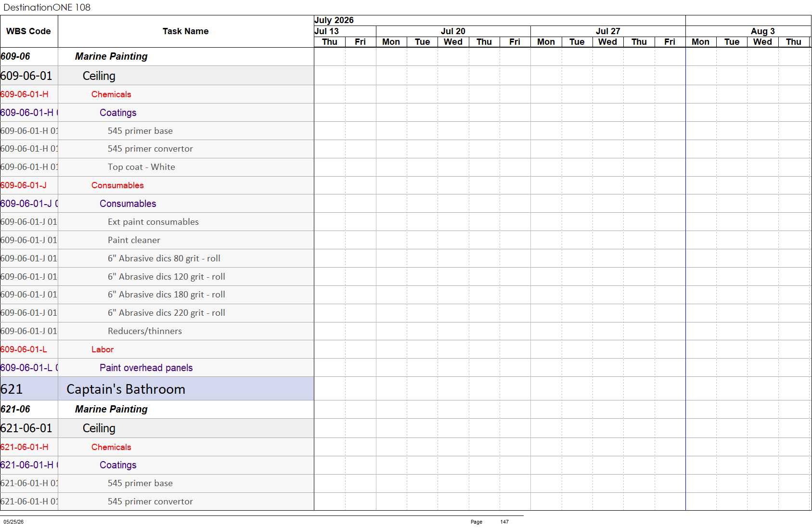The height and width of the screenshot is (528, 812).
Task: Select the Captain's Bathroom row
Action: pos(157,389)
